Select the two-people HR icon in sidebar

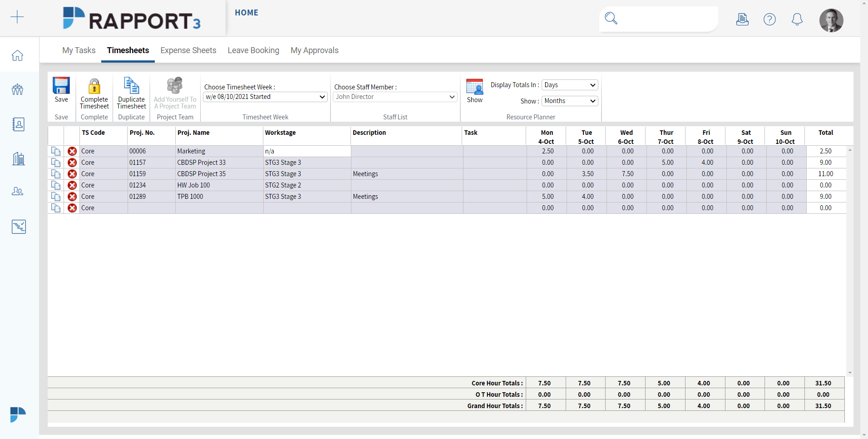[17, 191]
